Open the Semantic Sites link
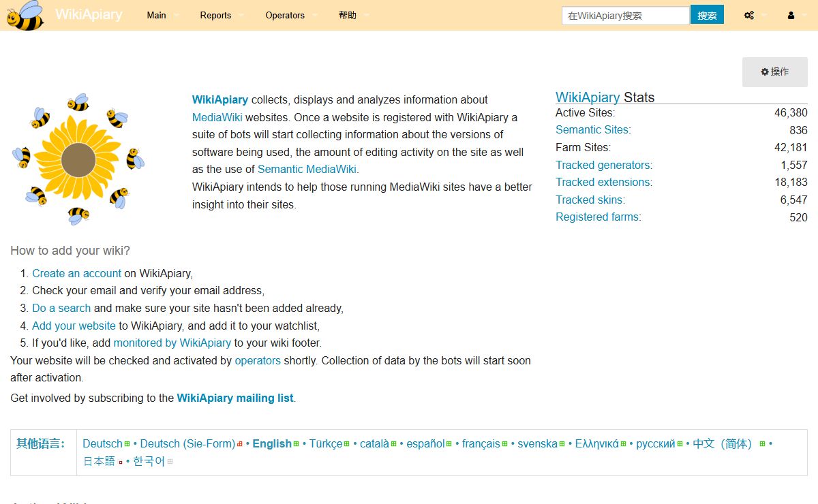 (x=592, y=129)
